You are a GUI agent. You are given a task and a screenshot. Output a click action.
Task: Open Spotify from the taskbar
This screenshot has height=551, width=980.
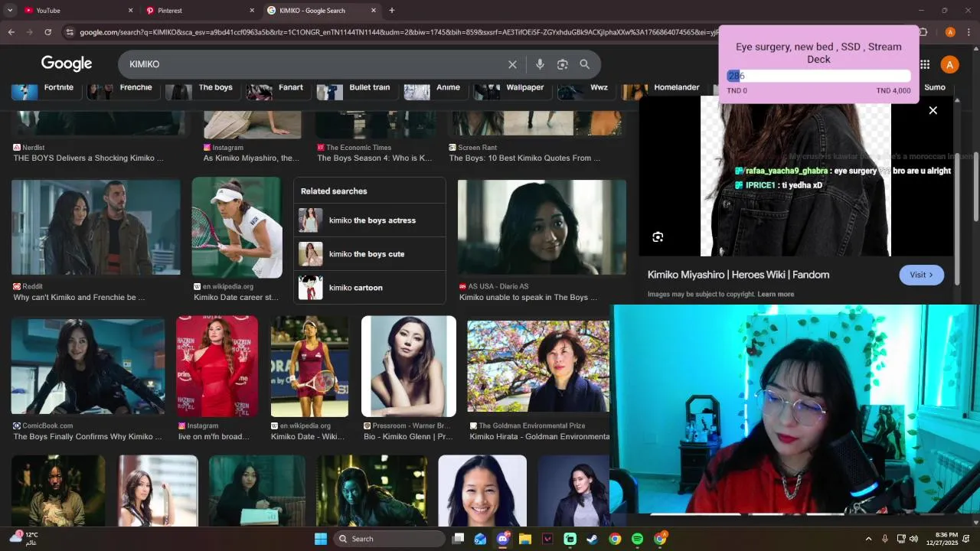tap(638, 539)
